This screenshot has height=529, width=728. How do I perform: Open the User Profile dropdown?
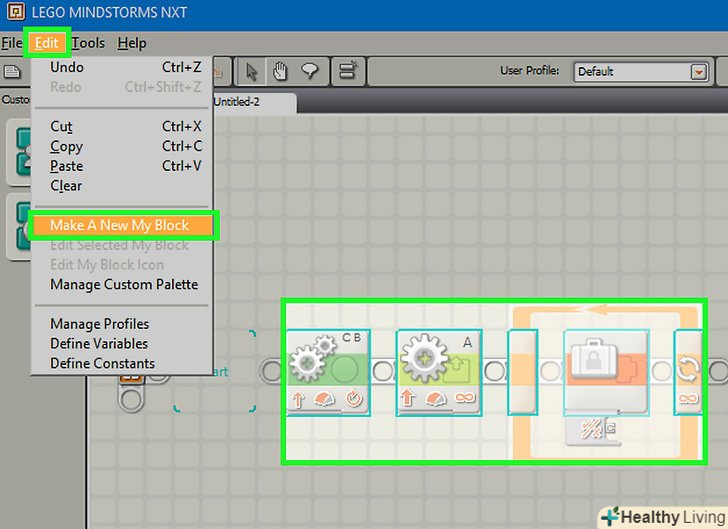point(698,72)
